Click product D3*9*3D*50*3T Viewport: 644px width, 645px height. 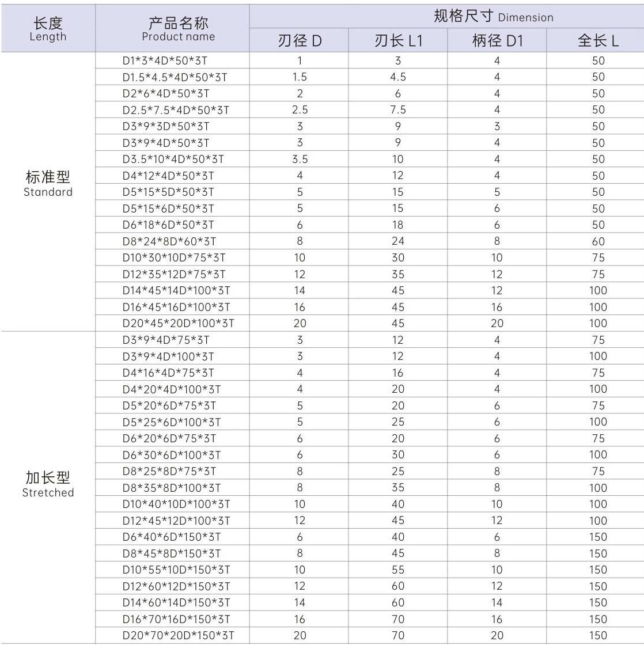coord(166,126)
